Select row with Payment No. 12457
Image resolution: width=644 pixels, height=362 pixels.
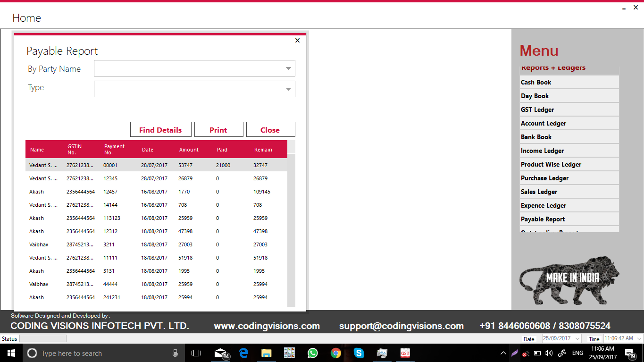click(156, 192)
